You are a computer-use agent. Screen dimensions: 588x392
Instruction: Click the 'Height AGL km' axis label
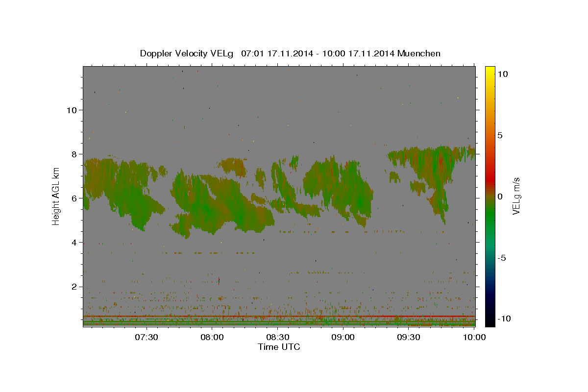pos(56,196)
